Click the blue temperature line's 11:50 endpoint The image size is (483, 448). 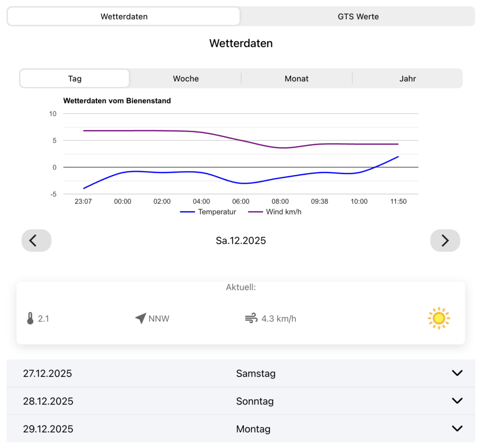(x=398, y=157)
